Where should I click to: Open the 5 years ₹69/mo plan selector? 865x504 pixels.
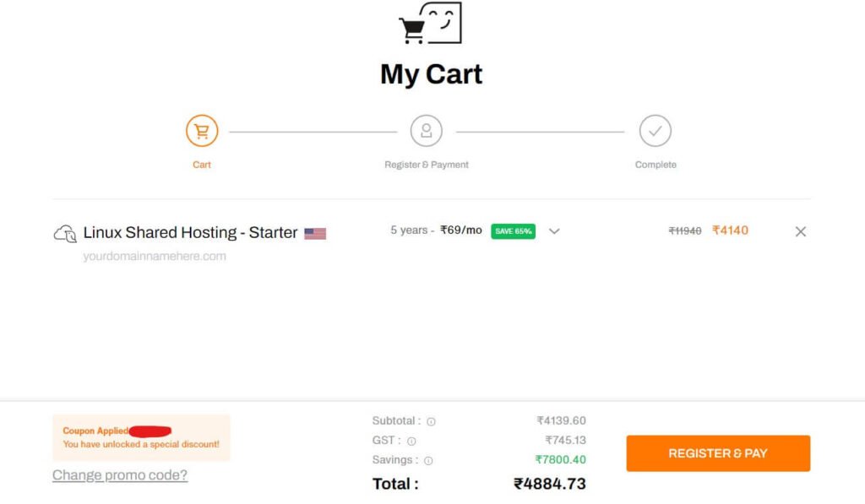(x=436, y=230)
